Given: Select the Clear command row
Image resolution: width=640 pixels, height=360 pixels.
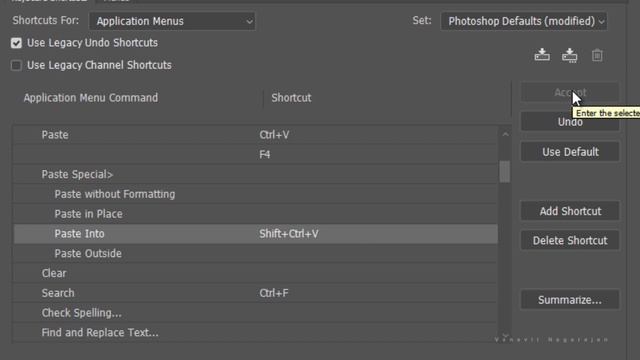Looking at the screenshot, I should (256, 273).
